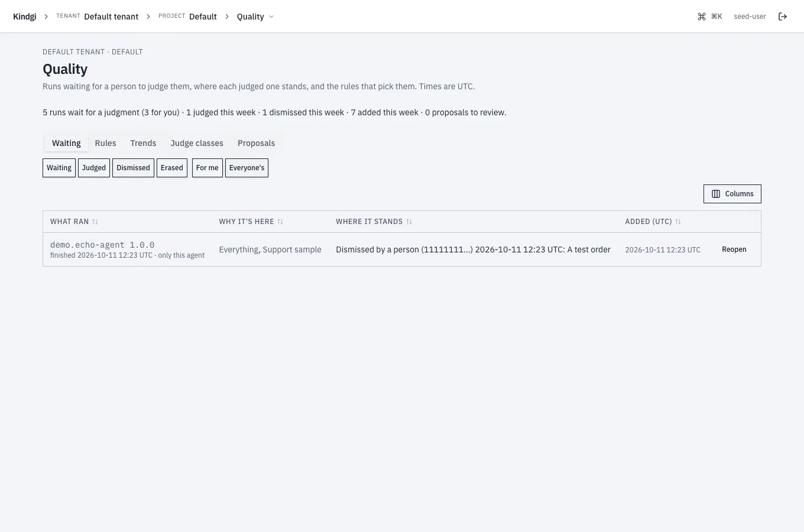Sort by the Where It Stands column arrows

[x=409, y=222]
